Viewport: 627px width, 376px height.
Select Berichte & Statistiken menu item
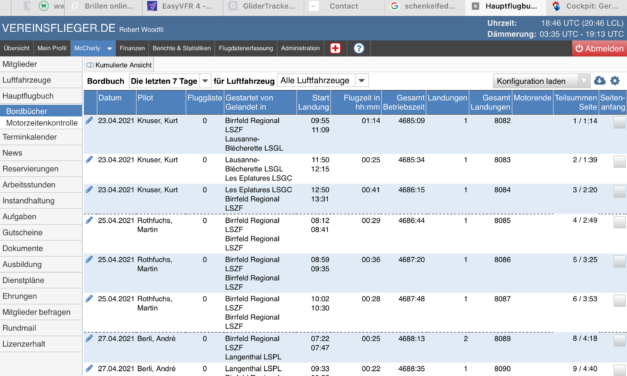[182, 48]
